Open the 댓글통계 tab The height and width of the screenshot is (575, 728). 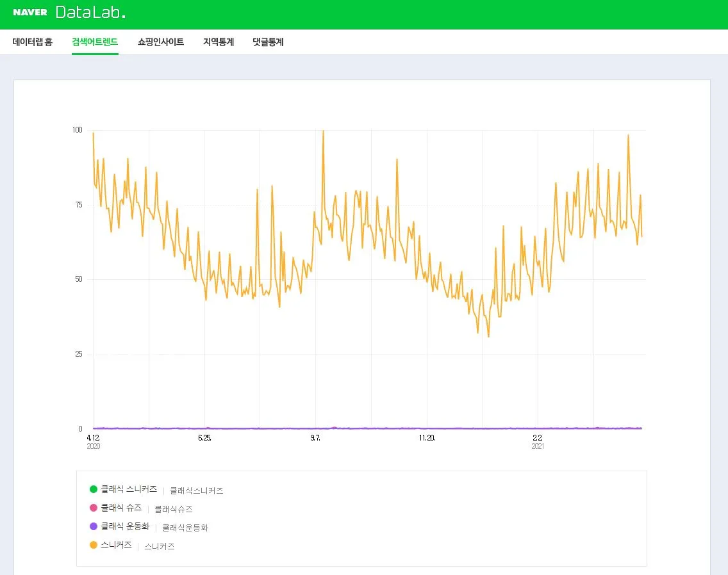pyautogui.click(x=268, y=42)
